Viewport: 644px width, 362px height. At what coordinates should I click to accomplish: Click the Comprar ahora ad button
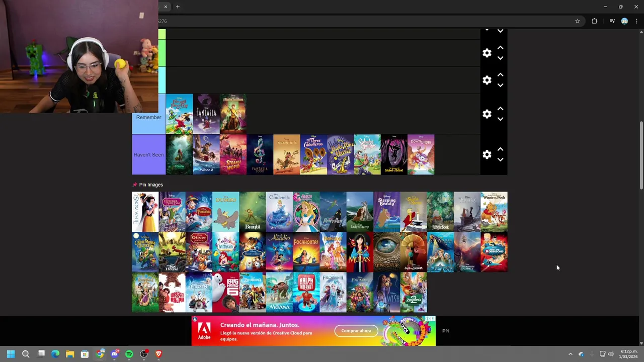[x=356, y=331]
